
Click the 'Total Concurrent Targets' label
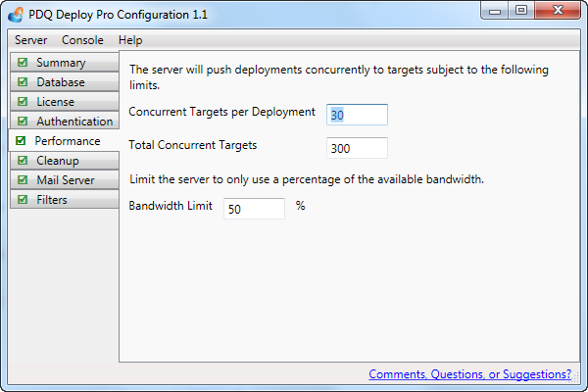click(193, 145)
